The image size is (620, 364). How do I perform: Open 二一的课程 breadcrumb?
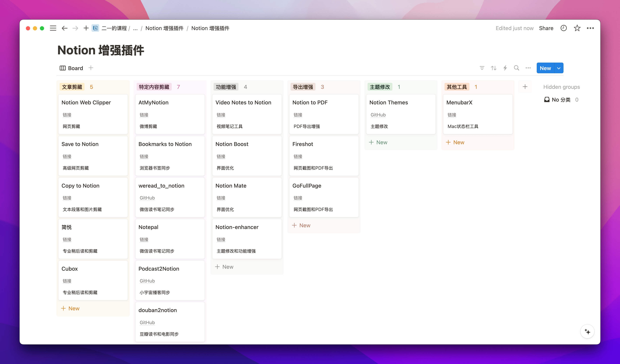(x=114, y=28)
